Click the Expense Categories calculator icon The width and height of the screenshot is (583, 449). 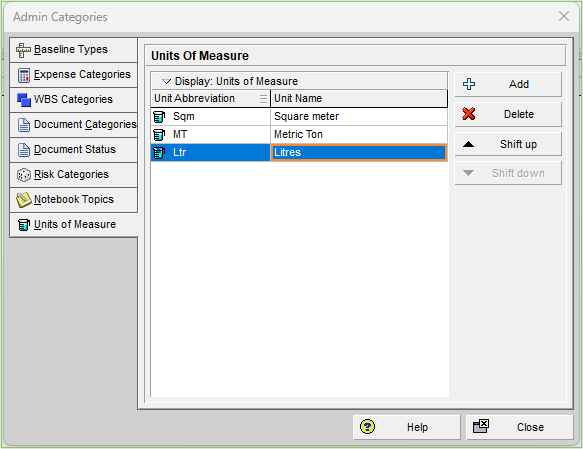tap(24, 75)
